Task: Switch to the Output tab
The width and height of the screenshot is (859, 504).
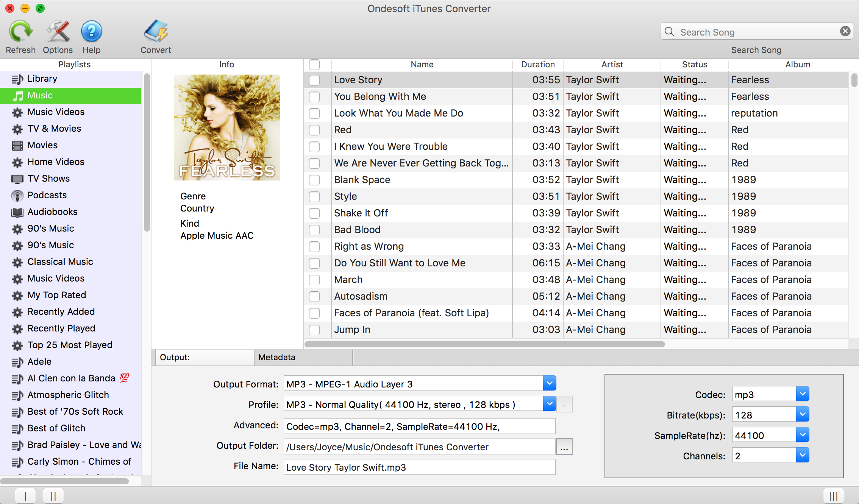Action: [x=203, y=357]
